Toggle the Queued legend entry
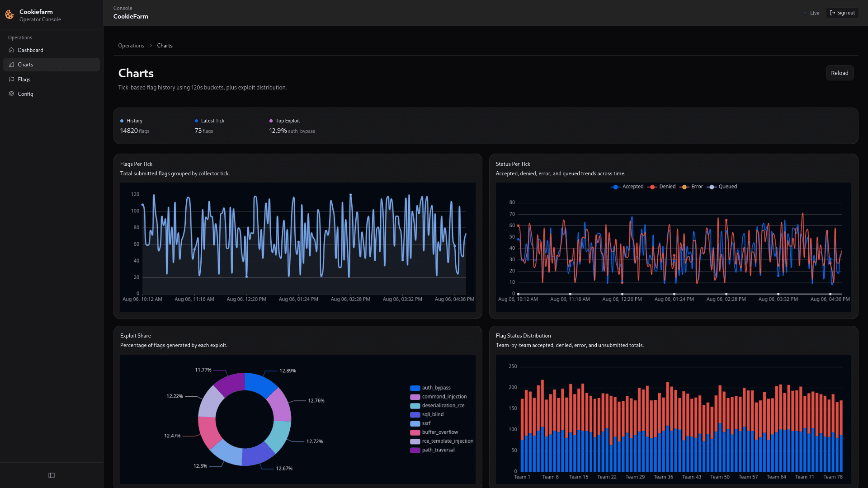The height and width of the screenshot is (488, 868). (x=722, y=187)
